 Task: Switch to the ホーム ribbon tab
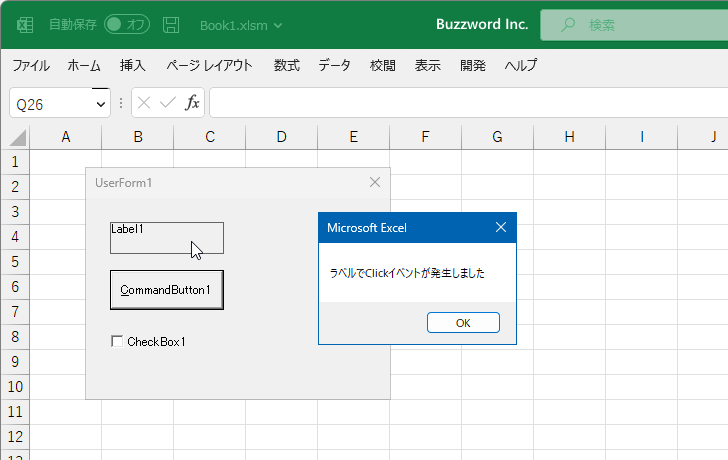click(x=84, y=65)
